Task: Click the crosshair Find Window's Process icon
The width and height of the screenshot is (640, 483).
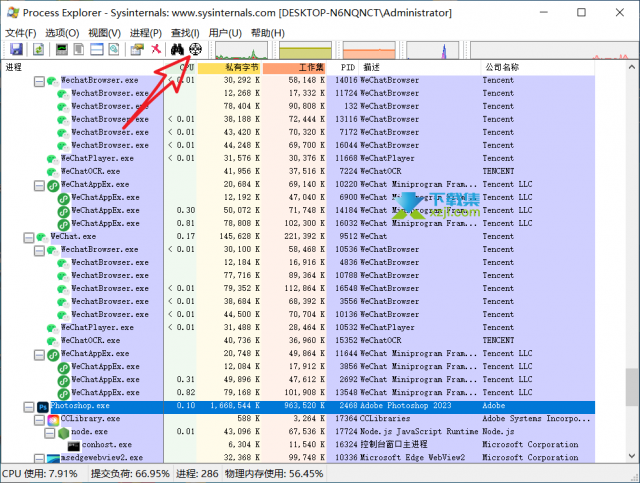Action: coord(196,49)
